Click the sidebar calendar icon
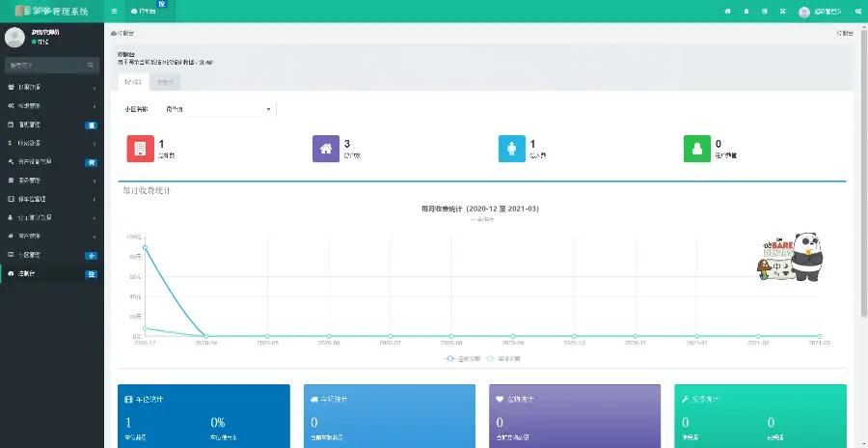This screenshot has width=868, height=448. [x=11, y=125]
